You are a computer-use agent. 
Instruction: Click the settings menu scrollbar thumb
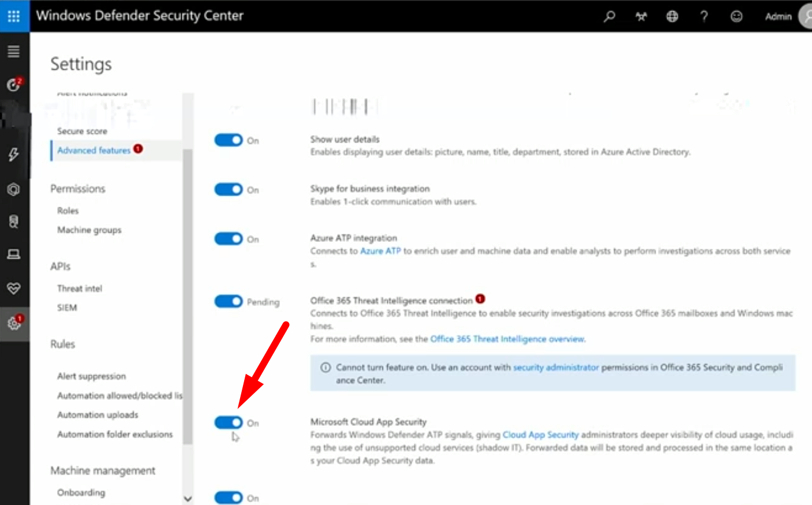(188, 297)
